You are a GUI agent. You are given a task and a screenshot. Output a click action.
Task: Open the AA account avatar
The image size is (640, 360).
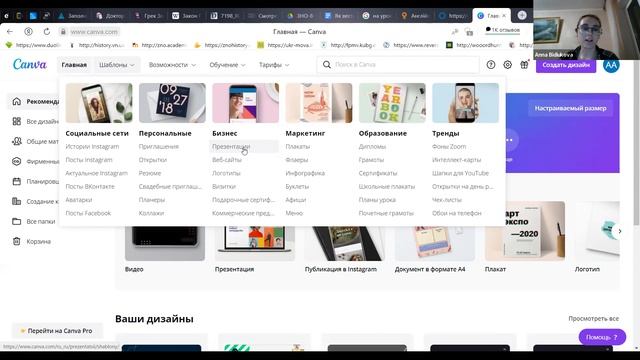pyautogui.click(x=611, y=65)
